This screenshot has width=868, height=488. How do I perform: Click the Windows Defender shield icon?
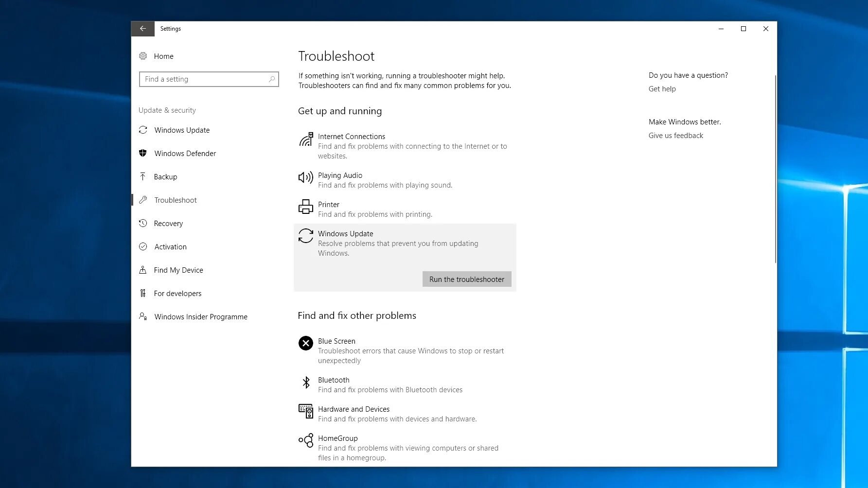143,153
